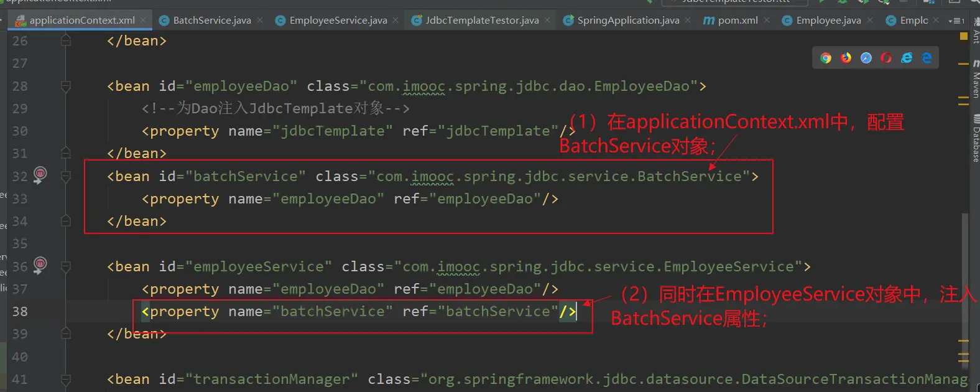Open in Firefox browser icon
This screenshot has width=980, height=392.
coord(846,58)
